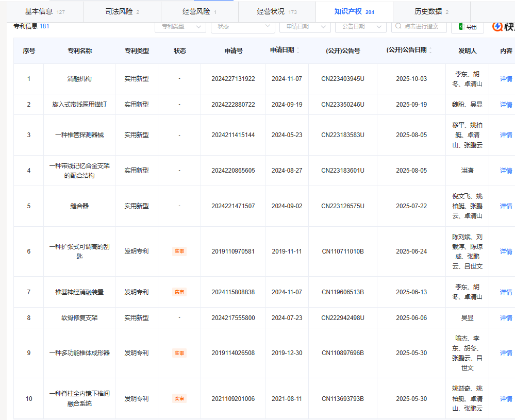Go to the 经营状况 tab
This screenshot has height=420, width=515.
point(277,11)
